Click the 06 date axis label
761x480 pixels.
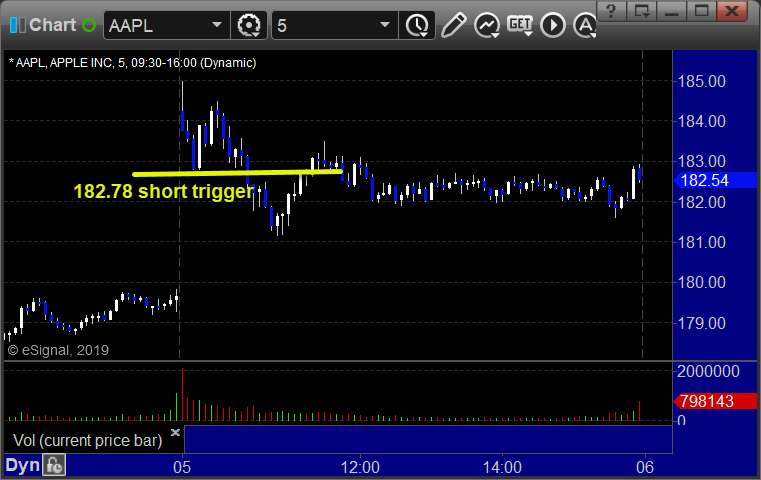[x=645, y=467]
